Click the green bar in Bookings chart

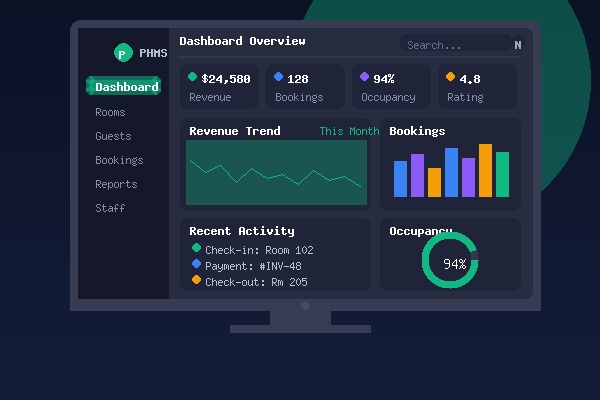click(x=502, y=175)
